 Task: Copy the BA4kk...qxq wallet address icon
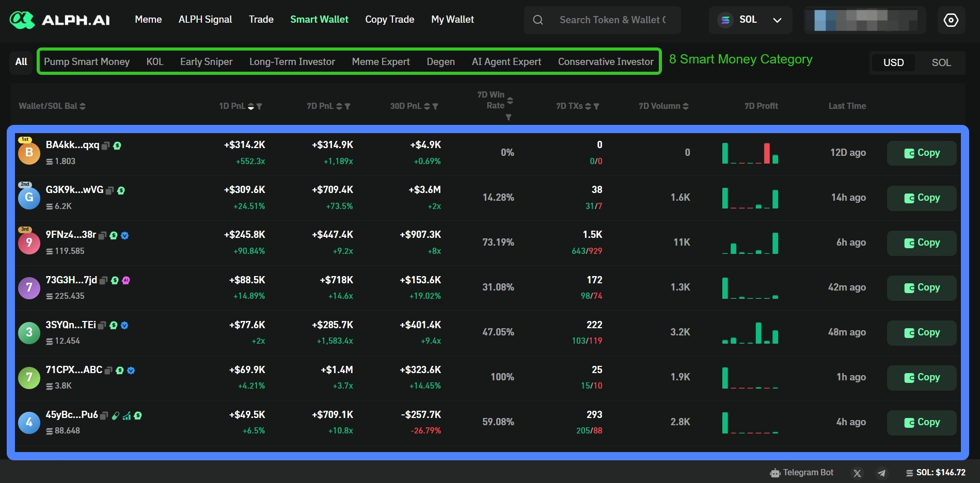click(x=105, y=146)
